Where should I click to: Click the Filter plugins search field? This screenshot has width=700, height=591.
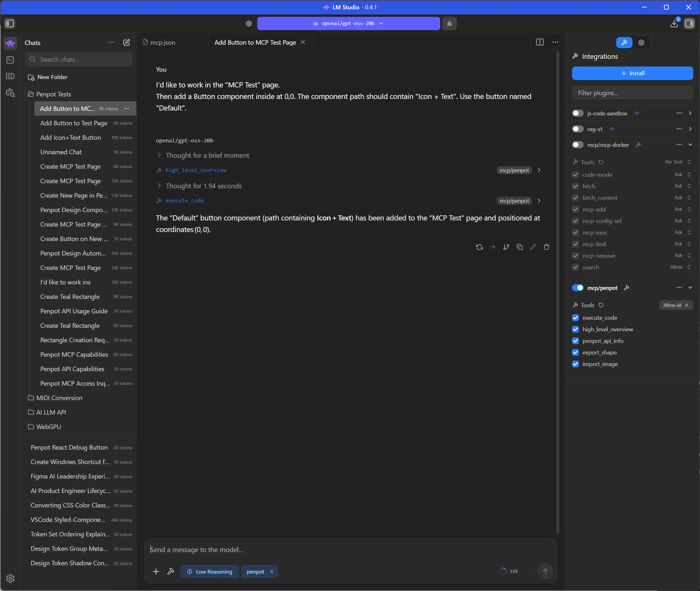(x=632, y=93)
